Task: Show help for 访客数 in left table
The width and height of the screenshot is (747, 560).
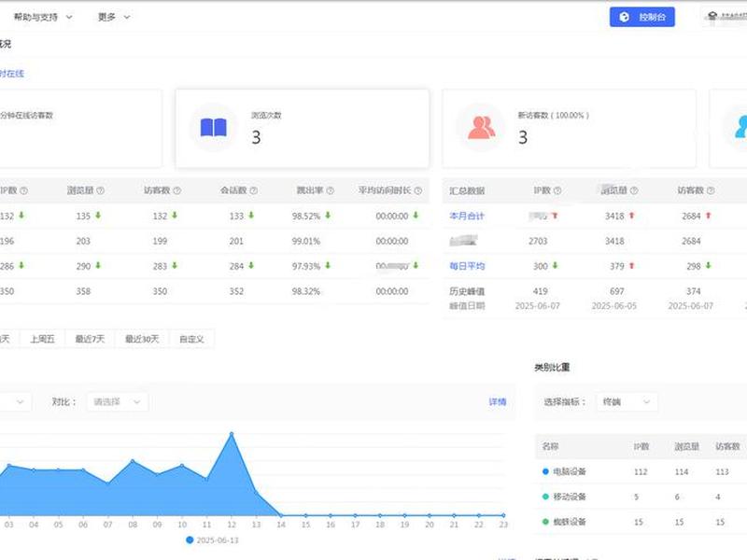Action: pos(177,190)
